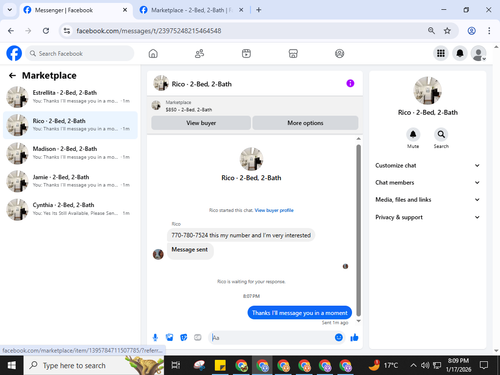Open the Facebook menu grid icon
The image size is (500, 375).
pos(441,53)
